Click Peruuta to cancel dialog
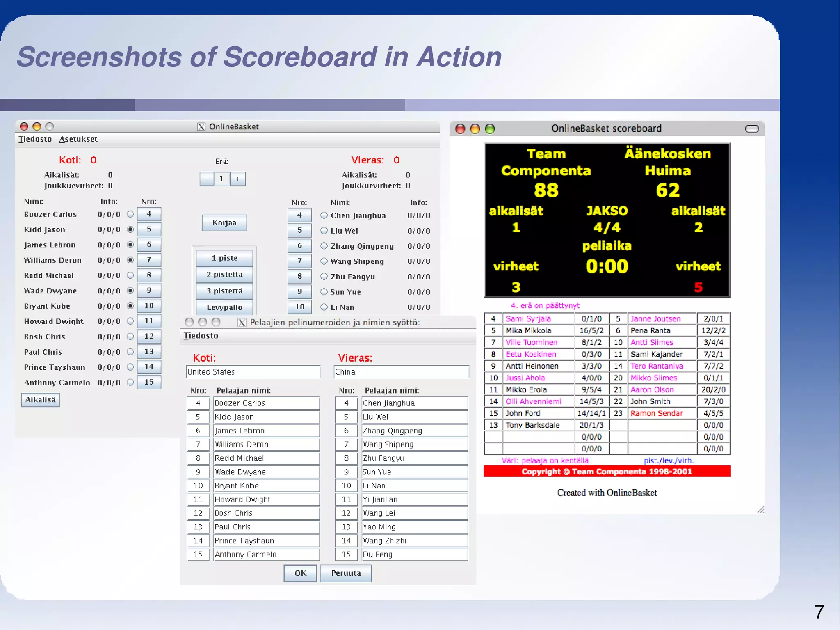This screenshot has width=840, height=630. (x=346, y=573)
